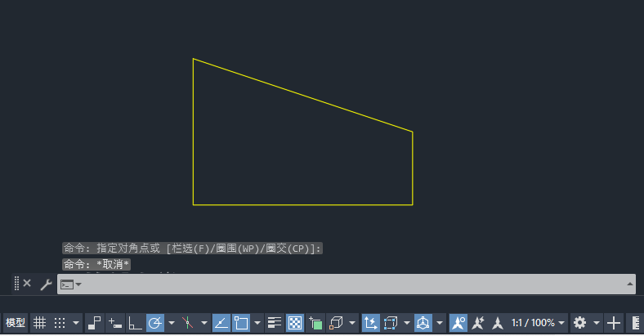Image resolution: width=644 pixels, height=336 pixels.
Task: Select the bottom horizontal yellow line
Action: click(302, 204)
